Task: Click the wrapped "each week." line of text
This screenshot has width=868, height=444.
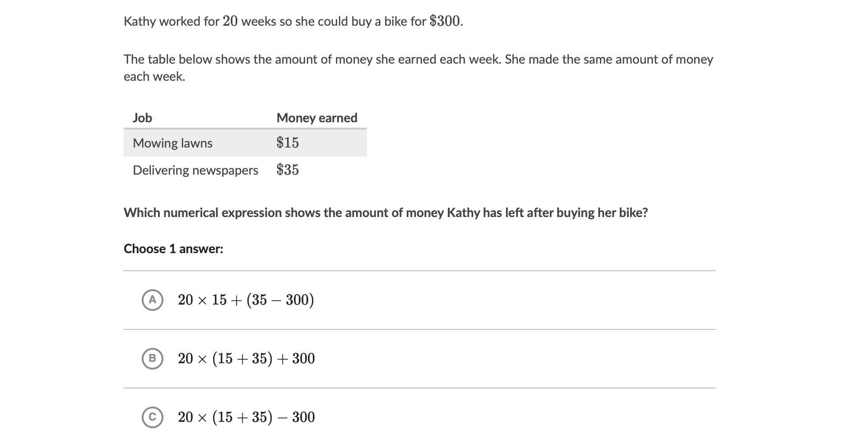Action: click(154, 77)
